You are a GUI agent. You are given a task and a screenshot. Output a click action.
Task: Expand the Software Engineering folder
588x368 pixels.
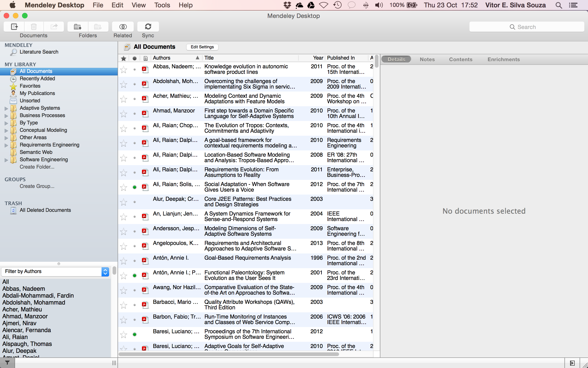tap(6, 160)
